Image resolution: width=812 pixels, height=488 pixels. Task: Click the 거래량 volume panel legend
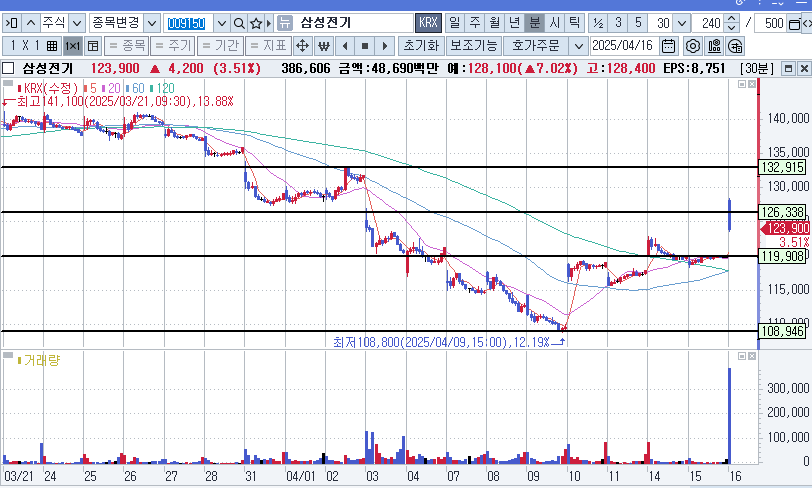(x=39, y=360)
